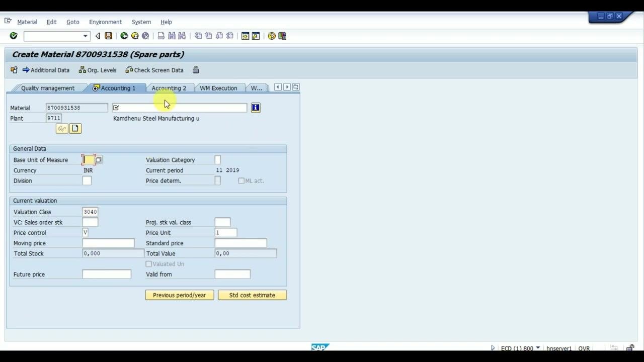Click into the Standard price field
The height and width of the screenshot is (362, 644).
click(x=240, y=243)
